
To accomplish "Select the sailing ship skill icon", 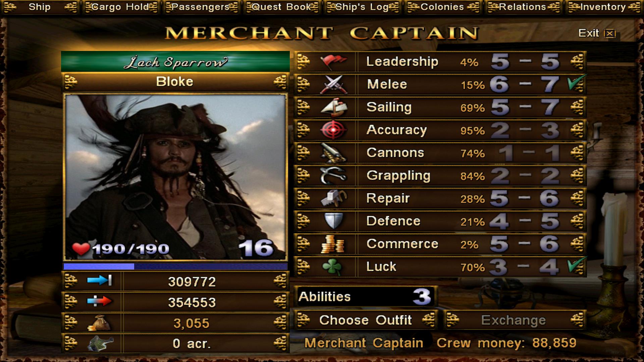I will pyautogui.click(x=333, y=107).
